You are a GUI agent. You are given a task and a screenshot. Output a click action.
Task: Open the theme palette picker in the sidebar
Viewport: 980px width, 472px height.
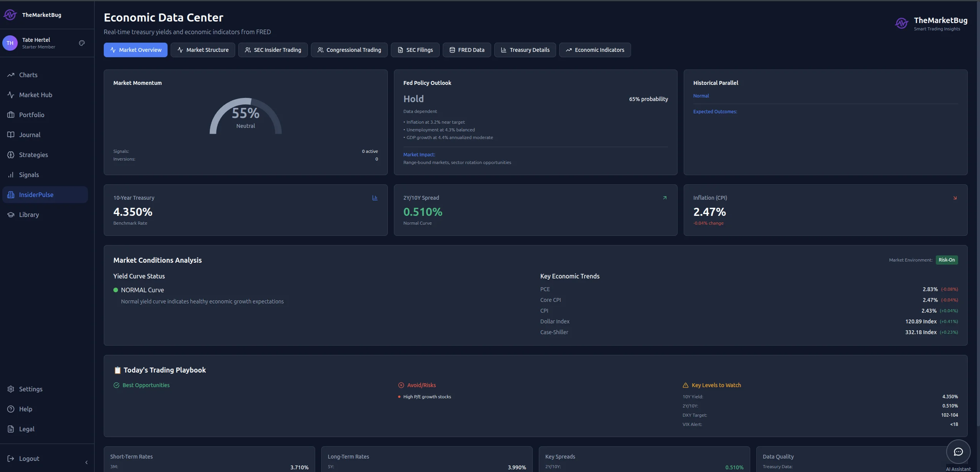[x=82, y=43]
